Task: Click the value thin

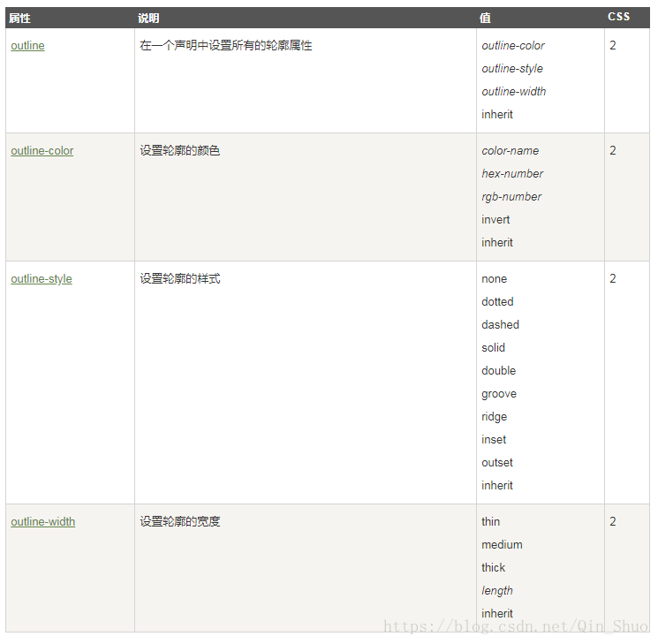Action: pos(490,521)
